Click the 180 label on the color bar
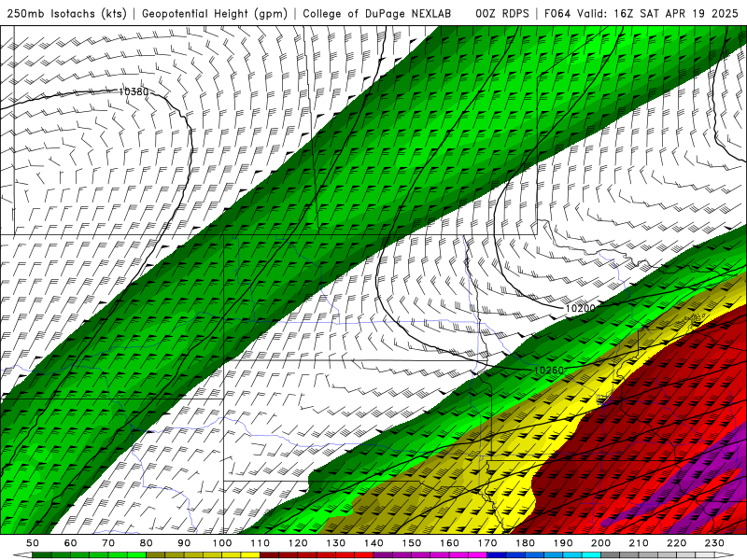The height and width of the screenshot is (560, 747). coord(525,543)
